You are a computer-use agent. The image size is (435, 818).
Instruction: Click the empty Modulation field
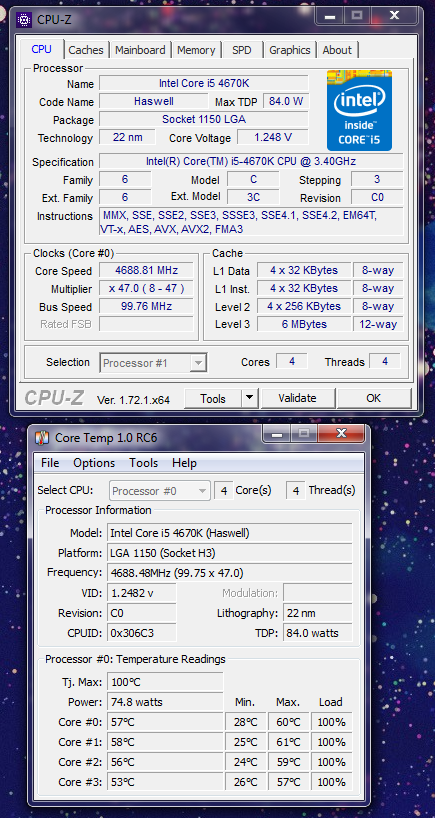pyautogui.click(x=318, y=593)
